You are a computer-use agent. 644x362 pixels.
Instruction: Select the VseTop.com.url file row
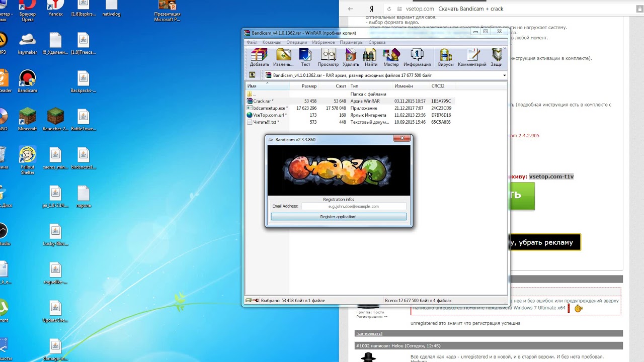(350, 115)
